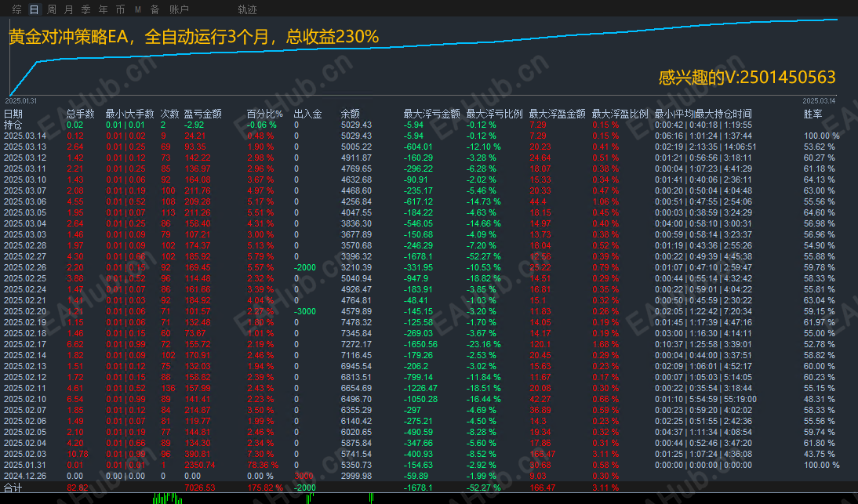Select date cell 2025.02.10
Screen dimensions: 858x504
[x=25, y=399]
